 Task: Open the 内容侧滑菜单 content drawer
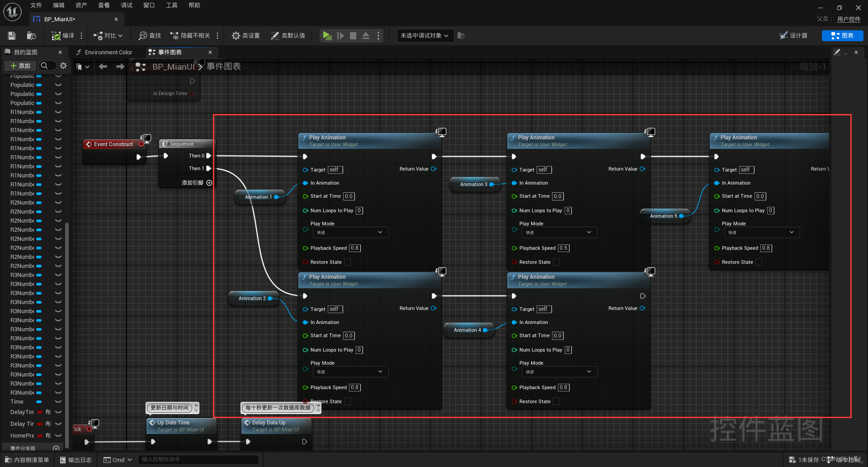coord(27,460)
